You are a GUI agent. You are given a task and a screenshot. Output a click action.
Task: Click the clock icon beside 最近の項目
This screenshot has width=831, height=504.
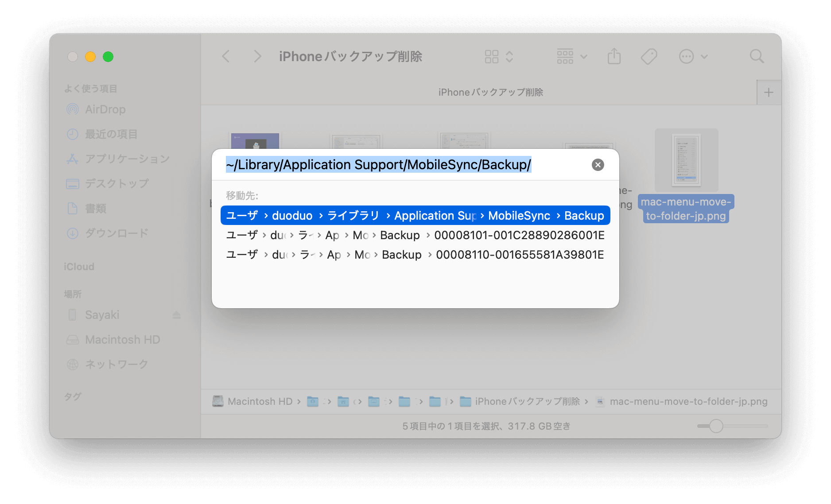tap(73, 134)
